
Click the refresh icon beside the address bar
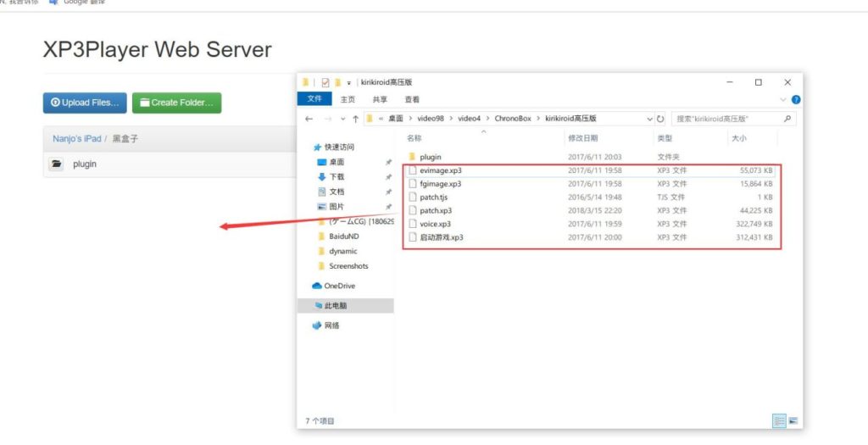point(660,119)
